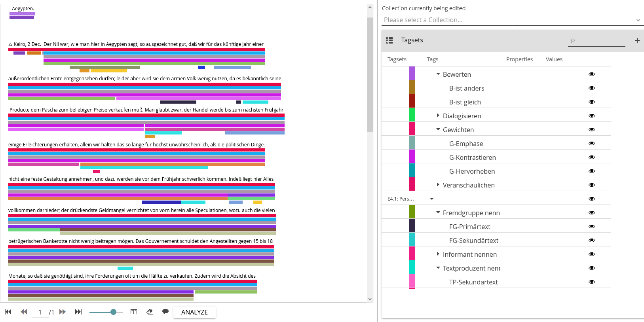Image resolution: width=644 pixels, height=322 pixels.
Task: Click the tagset search field
Action: 598,40
